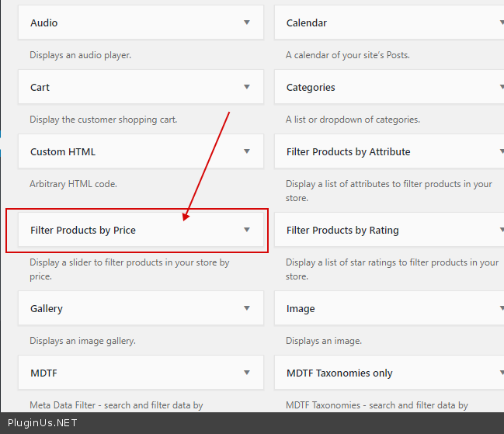Screen dimensions: 504x434
Task: Expand the Filter Products by Rating arrow
Action: click(501, 230)
